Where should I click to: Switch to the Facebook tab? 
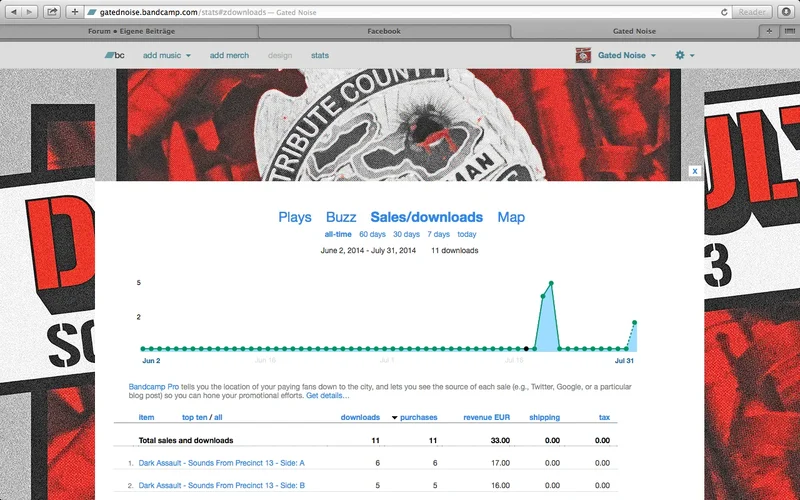(384, 31)
